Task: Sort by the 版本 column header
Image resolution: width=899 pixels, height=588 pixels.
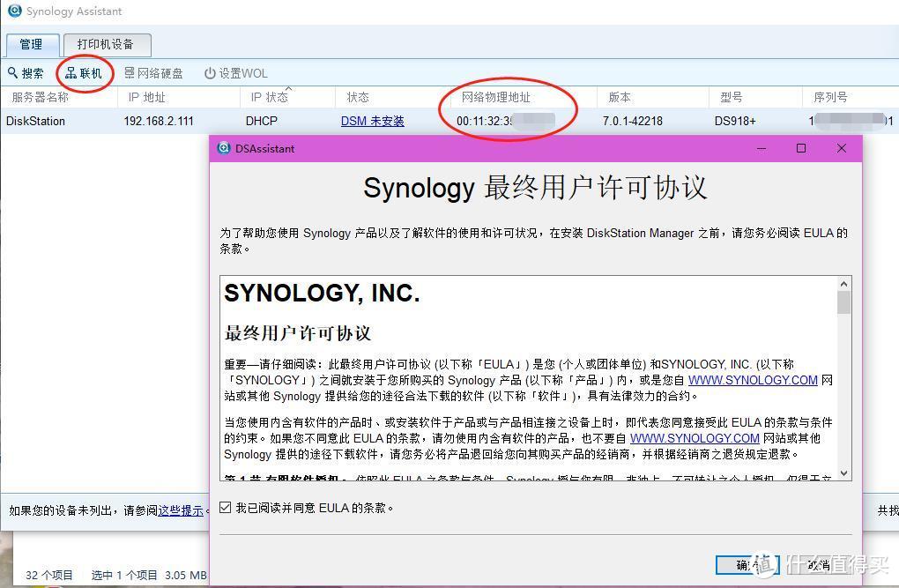Action: pyautogui.click(x=652, y=97)
